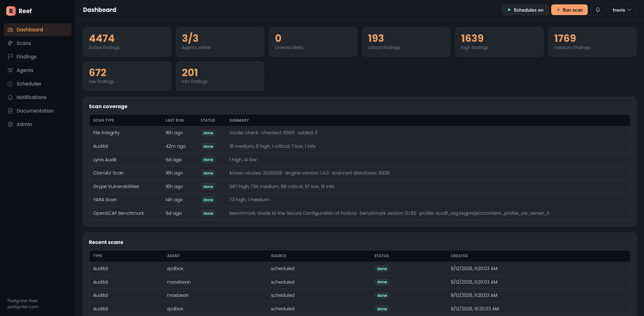644x316 pixels.
Task: Open the 3/3 Agents online card
Action: click(220, 42)
